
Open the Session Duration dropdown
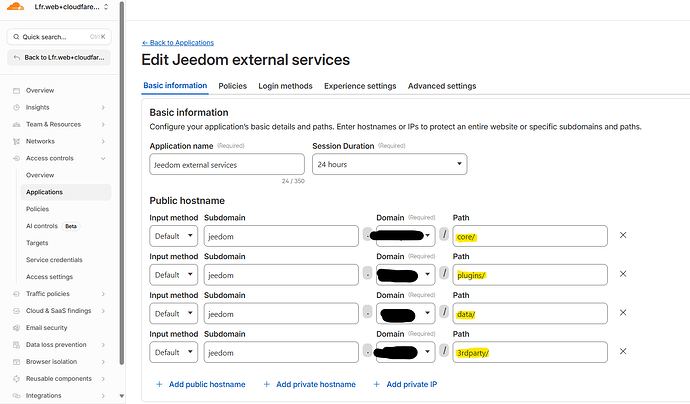pyautogui.click(x=389, y=164)
